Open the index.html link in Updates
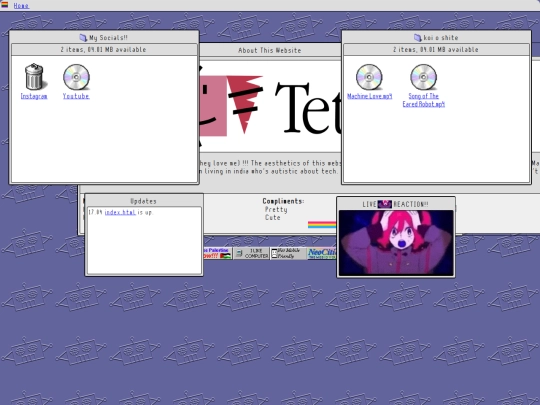The width and height of the screenshot is (540, 405). pyautogui.click(x=120, y=212)
